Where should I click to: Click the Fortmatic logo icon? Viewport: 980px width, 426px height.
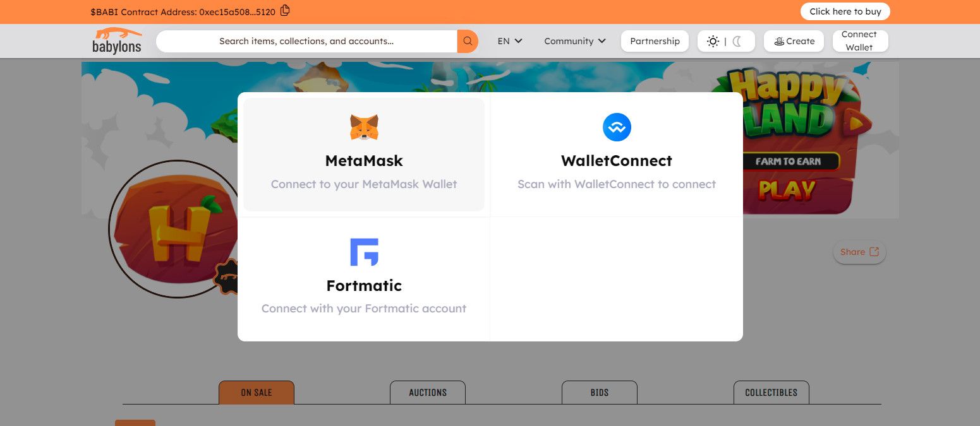click(x=364, y=252)
